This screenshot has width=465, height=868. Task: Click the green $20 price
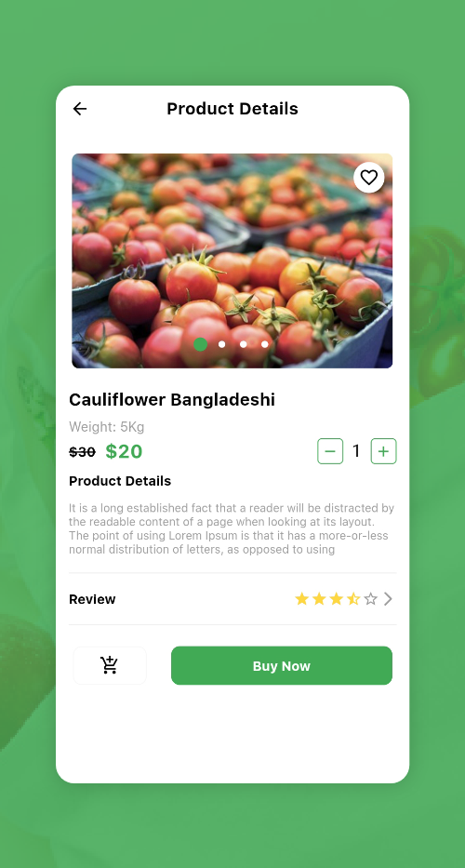click(124, 452)
